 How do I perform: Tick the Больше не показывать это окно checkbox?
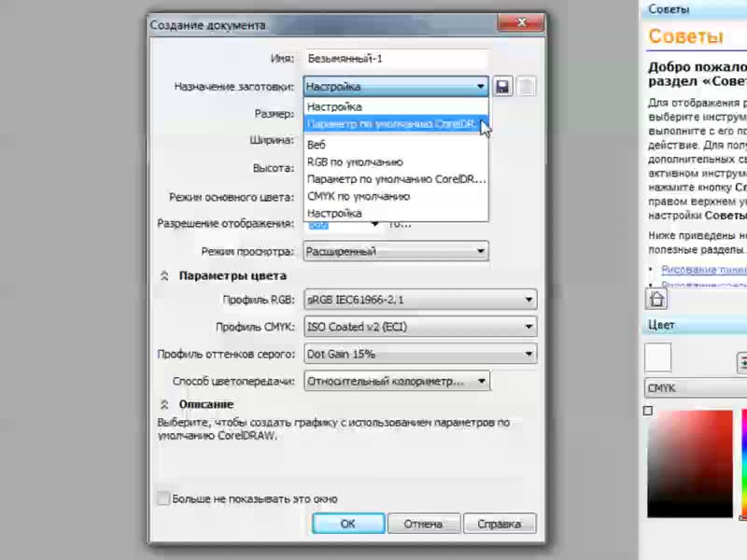pos(163,498)
